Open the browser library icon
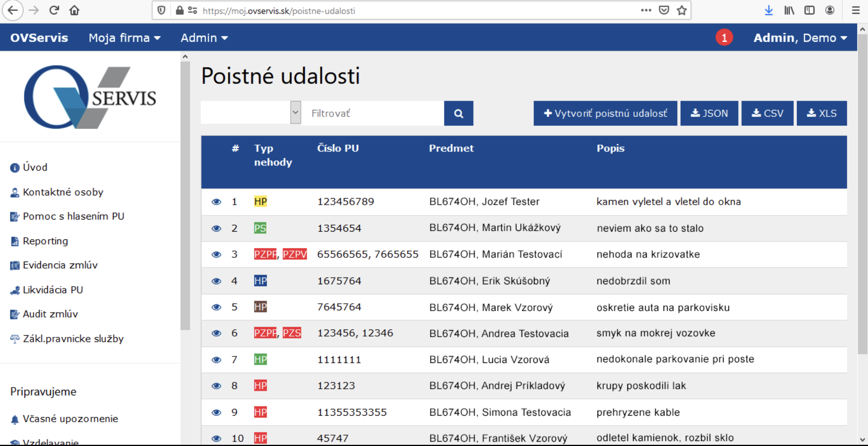 pyautogui.click(x=789, y=11)
